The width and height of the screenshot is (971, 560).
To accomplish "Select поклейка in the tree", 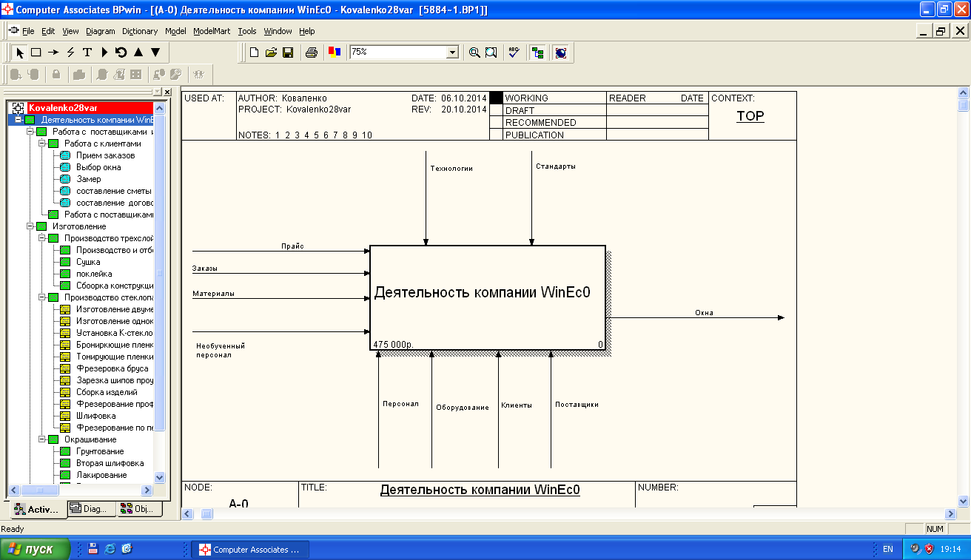I will pyautogui.click(x=94, y=274).
